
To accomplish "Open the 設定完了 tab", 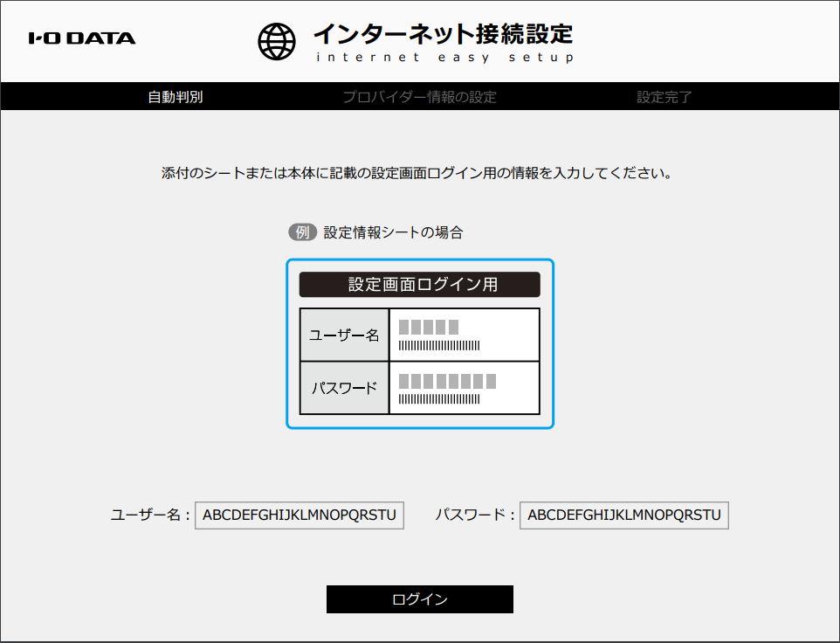I will point(665,97).
